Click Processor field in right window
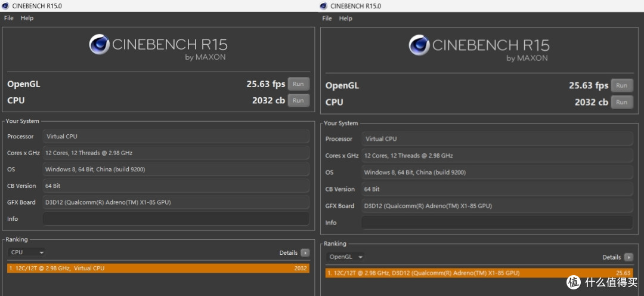 pos(497,138)
